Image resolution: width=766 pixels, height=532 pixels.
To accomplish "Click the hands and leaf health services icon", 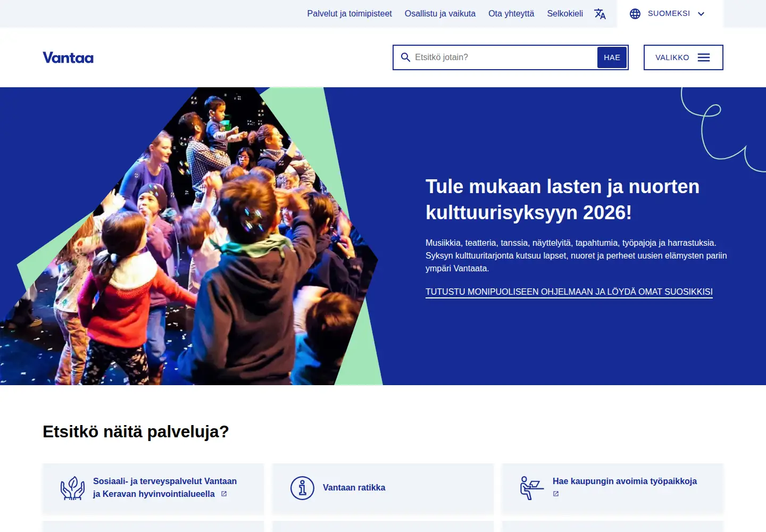I will [72, 488].
